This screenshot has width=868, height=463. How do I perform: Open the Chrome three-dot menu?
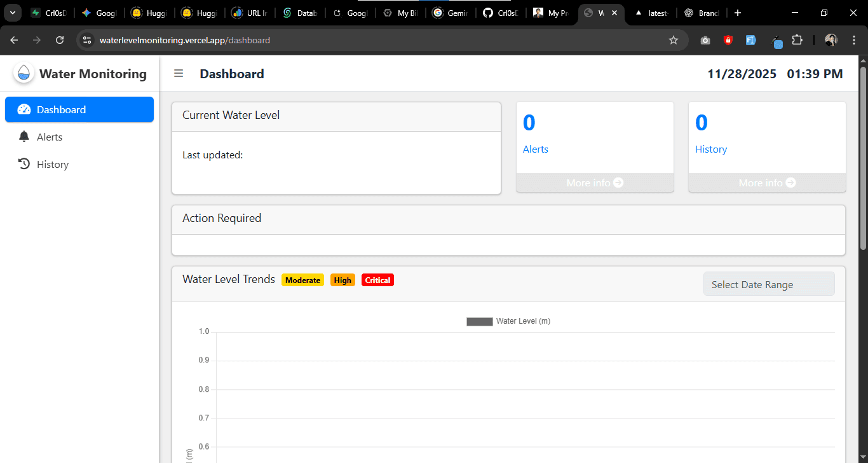pos(854,39)
